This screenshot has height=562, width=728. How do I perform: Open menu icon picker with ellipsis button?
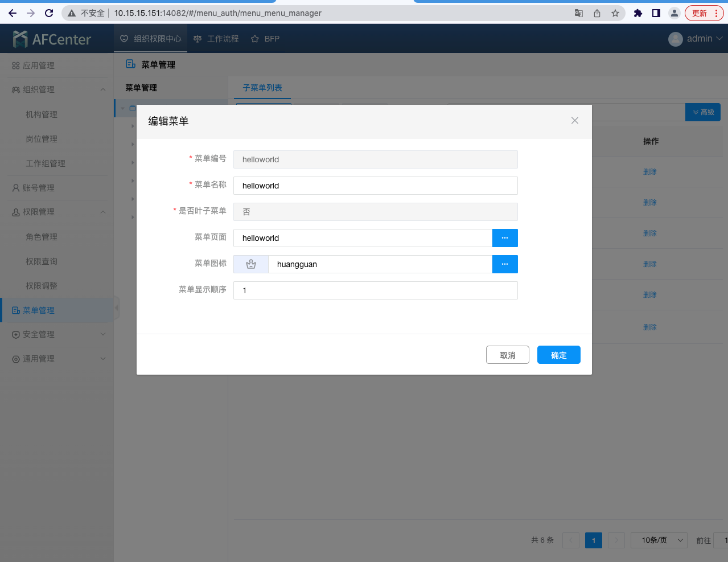tap(505, 264)
